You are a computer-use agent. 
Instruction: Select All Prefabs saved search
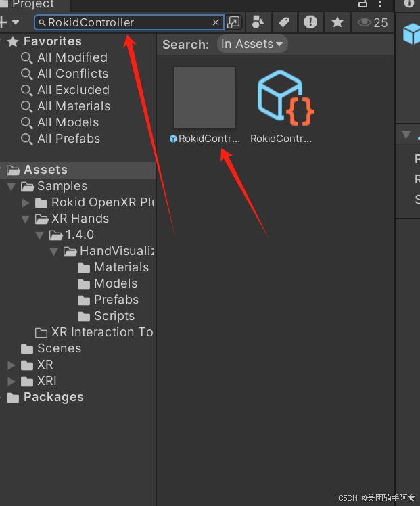pos(68,139)
